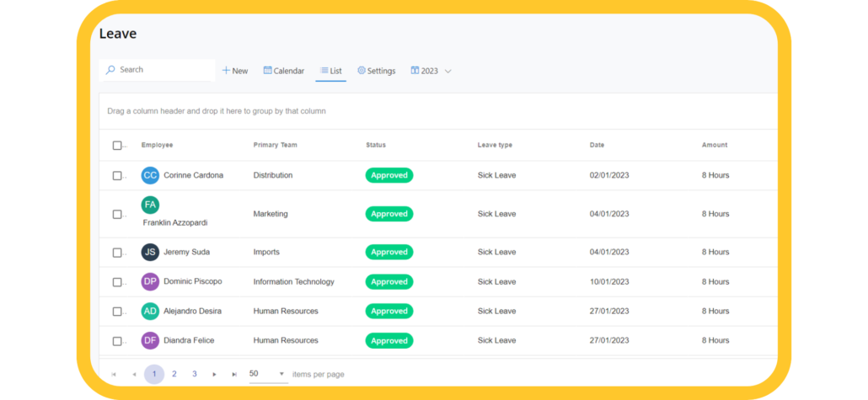868x400 pixels.
Task: Check the Franklin Azzopardi row checkbox
Action: pyautogui.click(x=117, y=214)
